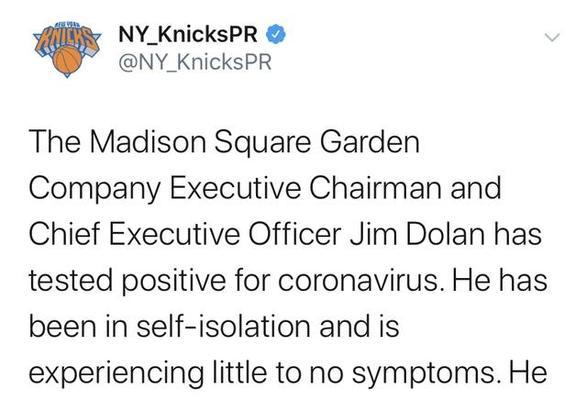587x400 pixels.
Task: Click the orange basketball in the avatar
Action: click(x=67, y=61)
